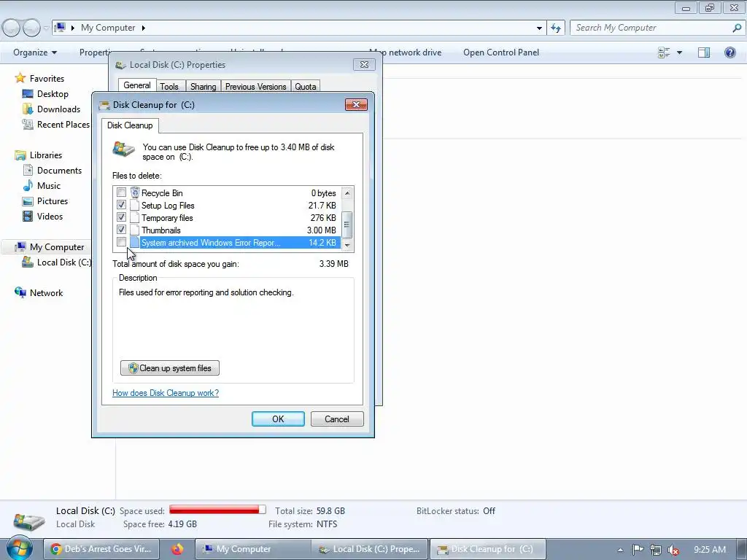Uncheck the Temporary files checkbox
The image size is (747, 560).
(x=122, y=217)
